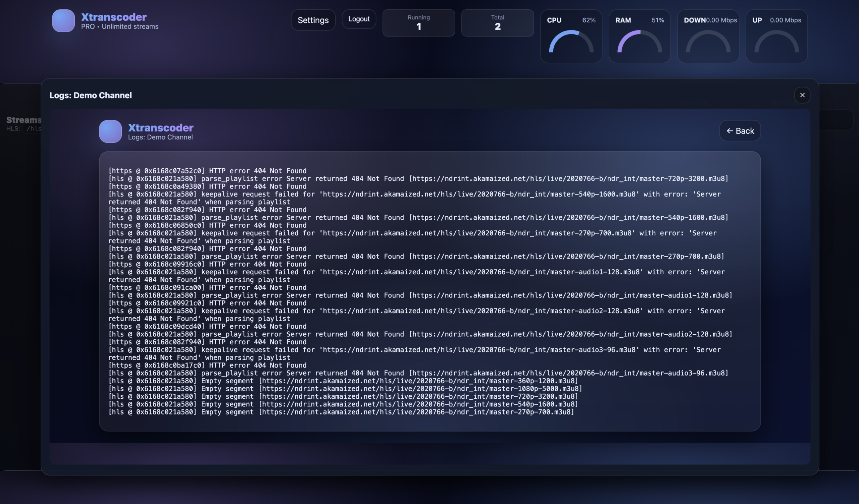859x504 pixels.
Task: Click the Empty segment line for master-1080p-5000.m3u8
Action: [345, 389]
